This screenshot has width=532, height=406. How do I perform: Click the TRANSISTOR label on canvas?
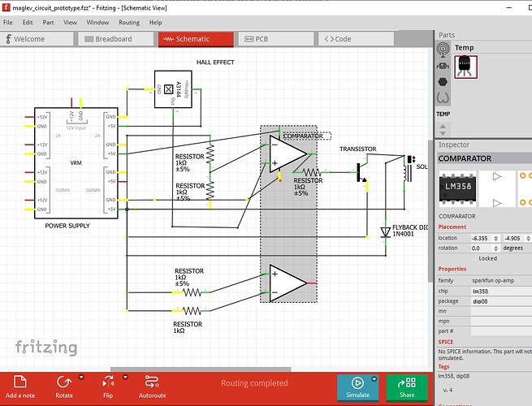point(358,149)
